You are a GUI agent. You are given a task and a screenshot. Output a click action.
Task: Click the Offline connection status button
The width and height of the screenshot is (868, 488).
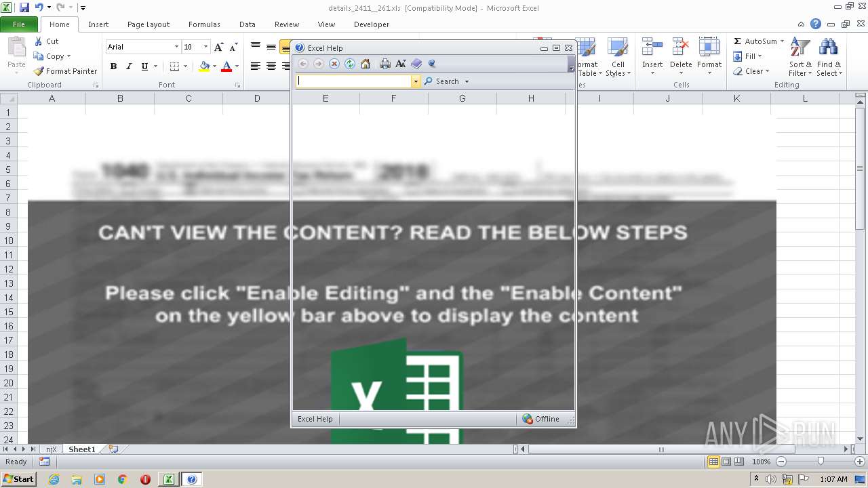(541, 419)
